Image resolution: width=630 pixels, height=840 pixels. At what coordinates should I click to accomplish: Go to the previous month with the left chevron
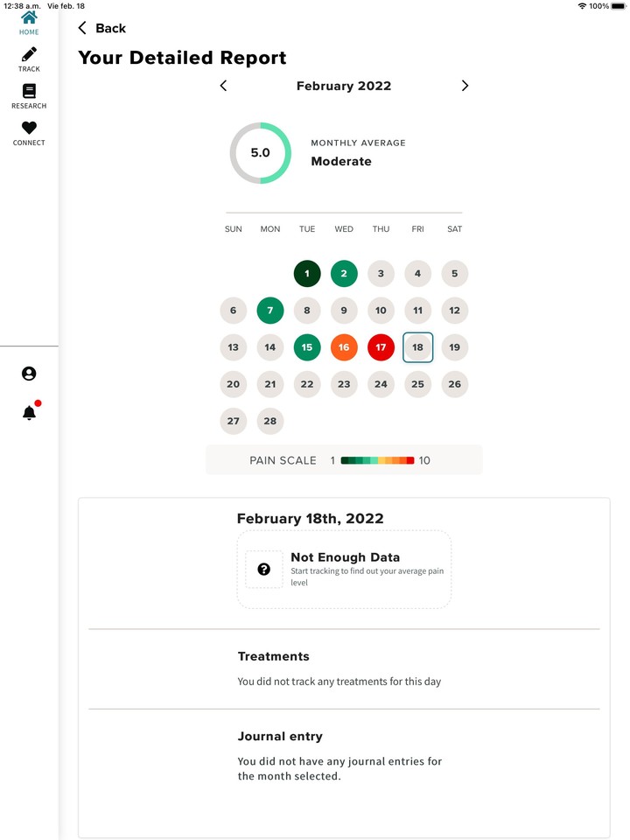[x=223, y=86]
